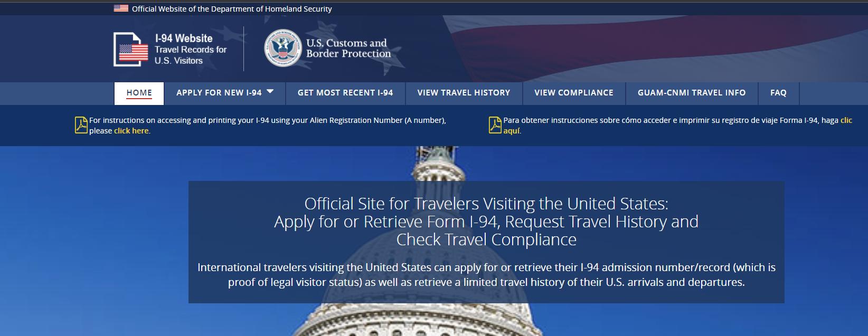Click the CBP round seal emblem

(283, 48)
